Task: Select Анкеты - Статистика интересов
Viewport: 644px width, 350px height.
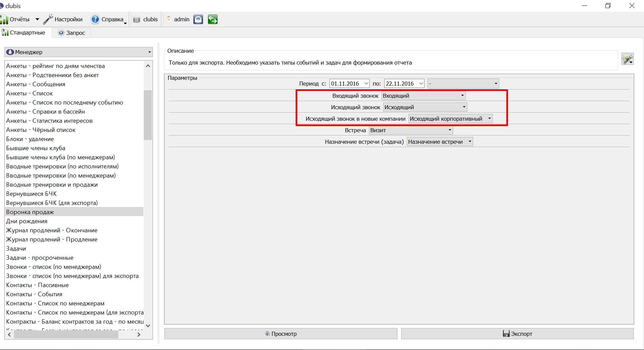Action: click(x=74, y=121)
